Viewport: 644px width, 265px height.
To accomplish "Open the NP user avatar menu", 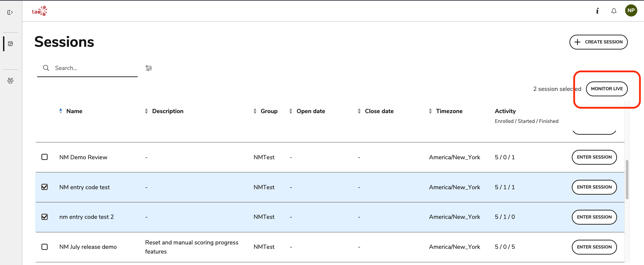I will click(x=631, y=10).
